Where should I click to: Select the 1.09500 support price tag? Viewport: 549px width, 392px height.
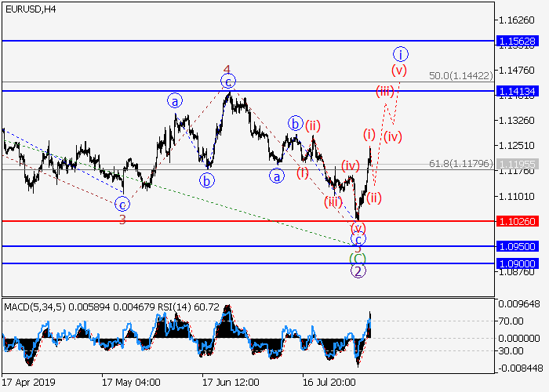[517, 246]
